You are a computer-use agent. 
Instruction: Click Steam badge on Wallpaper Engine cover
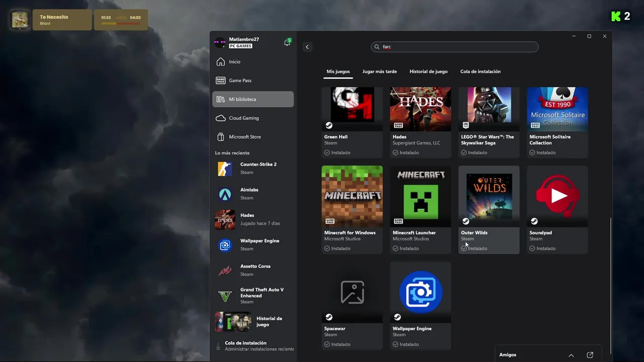(x=397, y=317)
